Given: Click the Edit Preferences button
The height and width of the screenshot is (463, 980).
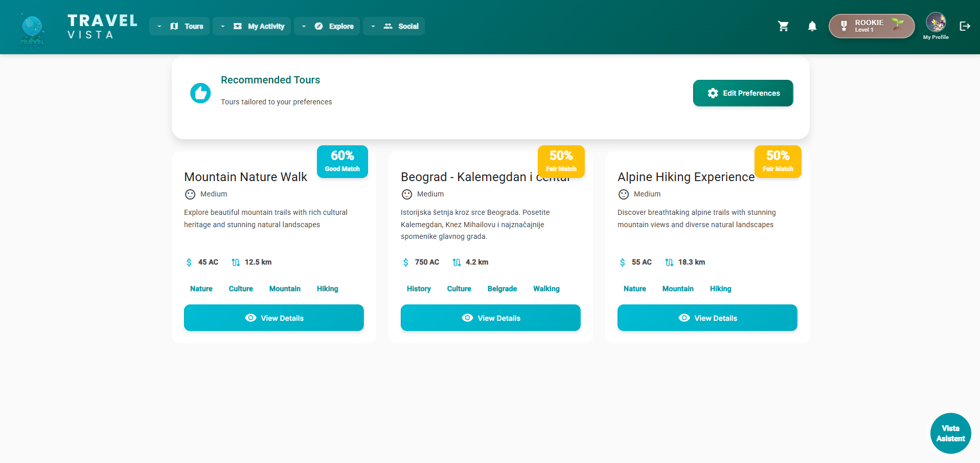Looking at the screenshot, I should (743, 93).
